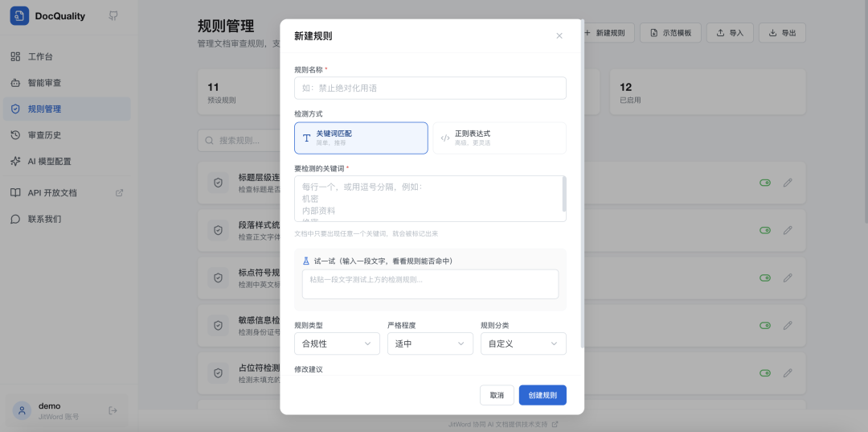Open 联系我们 in the sidebar
Image resolution: width=868 pixels, height=432 pixels.
point(67,219)
